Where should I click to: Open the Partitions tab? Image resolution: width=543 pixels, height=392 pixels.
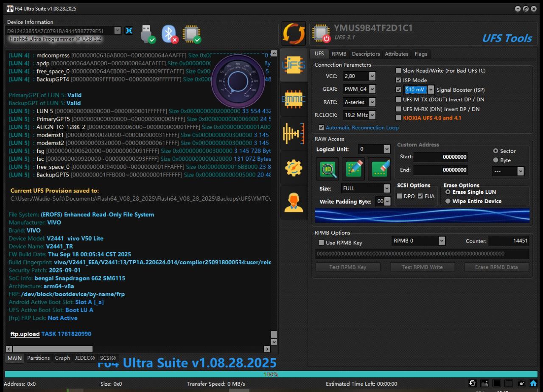(38, 358)
